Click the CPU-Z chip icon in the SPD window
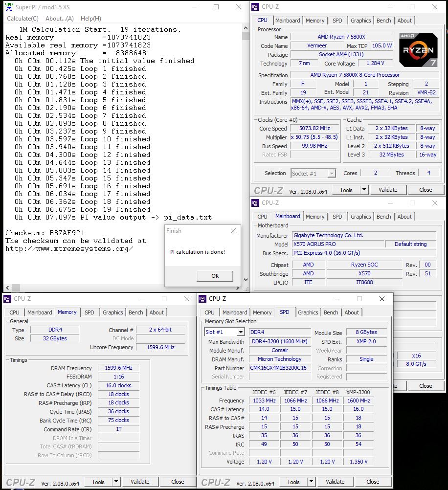The image size is (448, 490). point(202,299)
